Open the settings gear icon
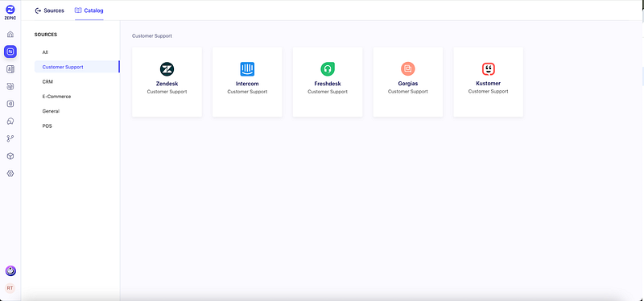 (x=10, y=174)
